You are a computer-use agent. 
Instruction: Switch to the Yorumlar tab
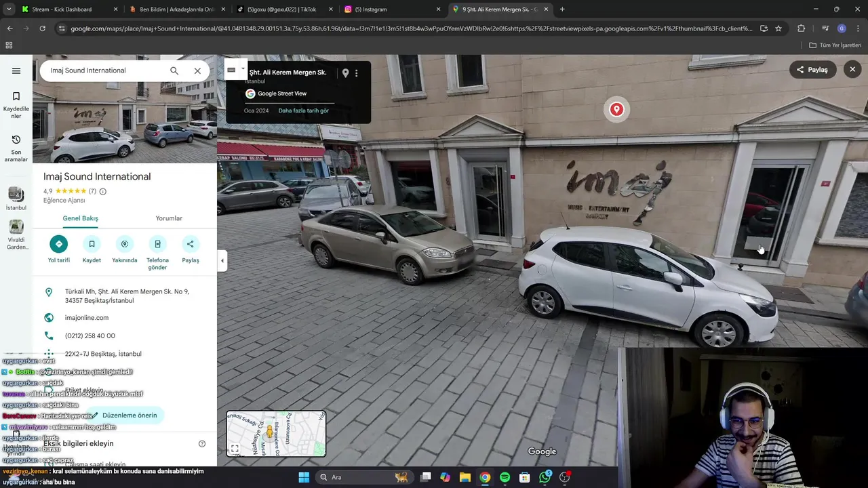click(x=169, y=218)
